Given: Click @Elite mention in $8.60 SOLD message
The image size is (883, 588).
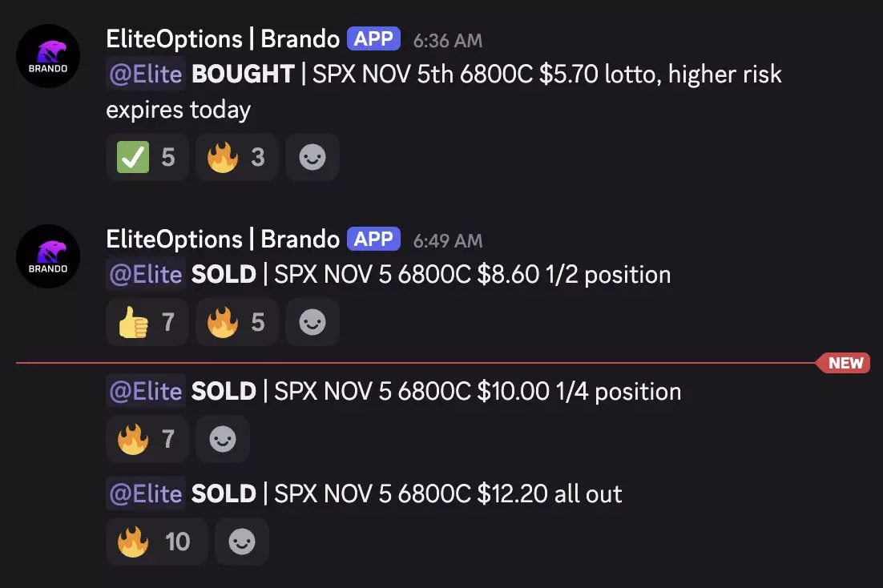Looking at the screenshot, I should (146, 275).
